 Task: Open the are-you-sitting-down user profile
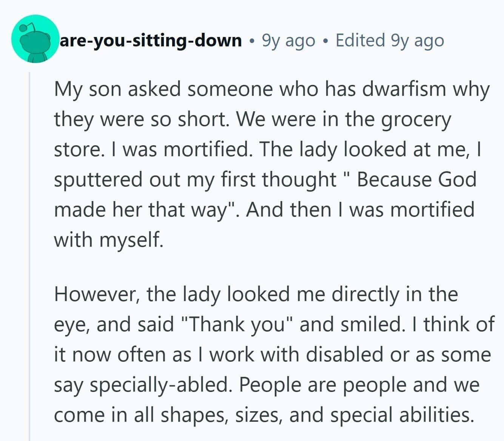151,40
